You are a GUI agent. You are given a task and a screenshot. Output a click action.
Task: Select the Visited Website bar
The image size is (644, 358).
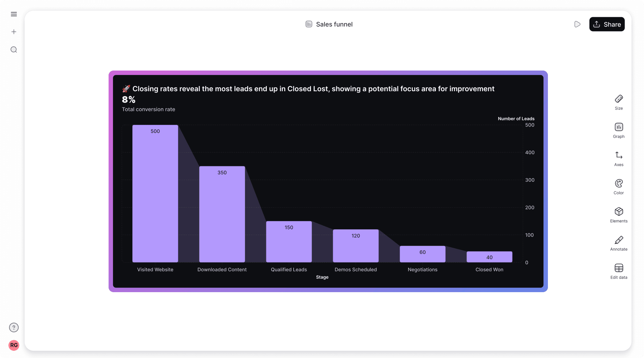(x=155, y=194)
